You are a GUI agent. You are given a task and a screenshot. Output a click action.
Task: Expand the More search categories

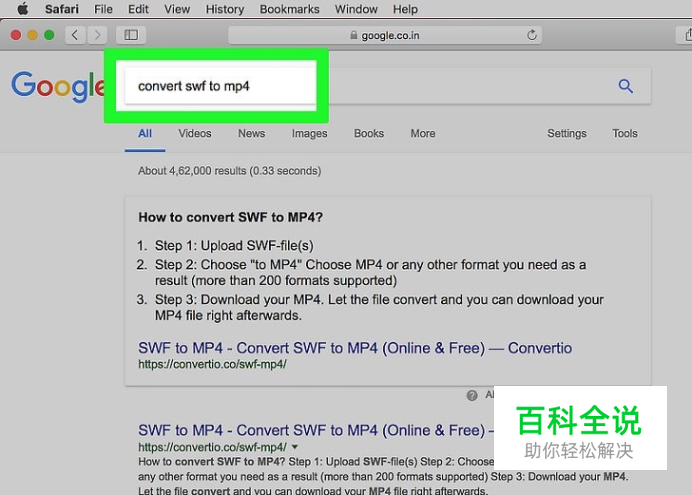pos(423,134)
